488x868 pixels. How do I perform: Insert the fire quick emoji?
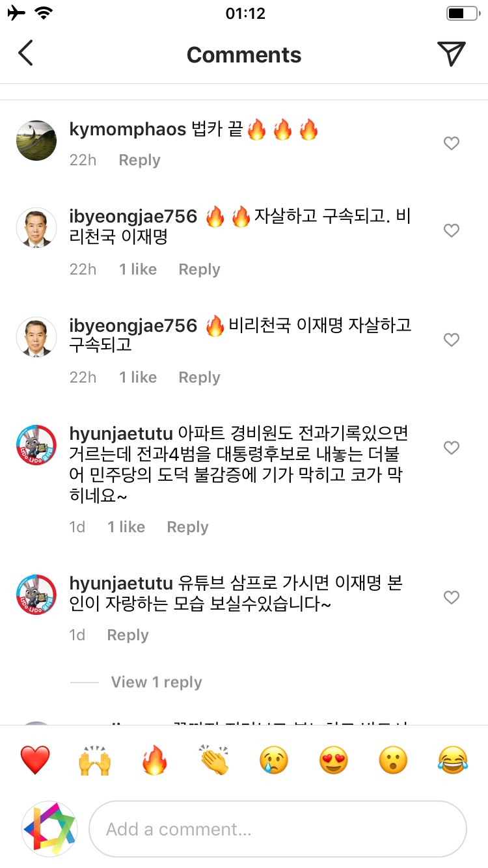coord(155,760)
